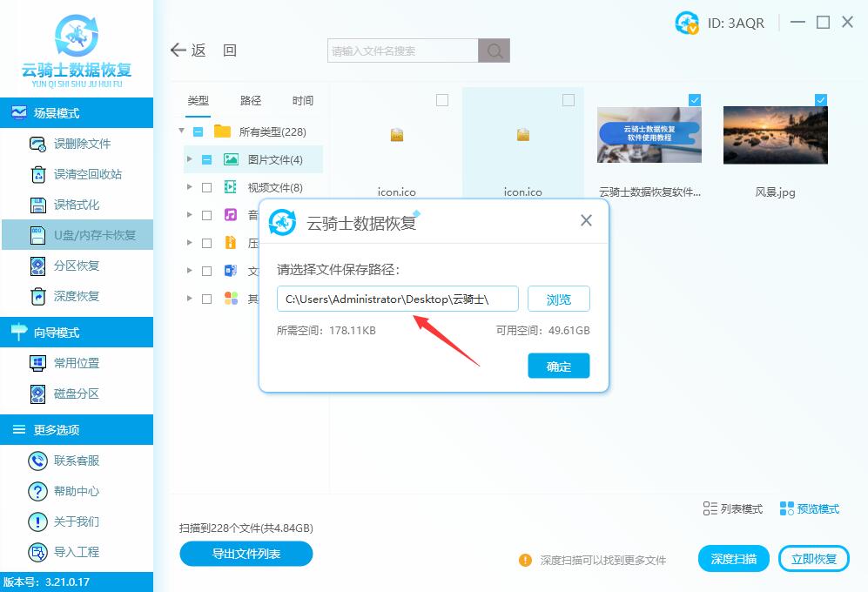Click the file save path field
This screenshot has width=868, height=592.
click(x=397, y=299)
